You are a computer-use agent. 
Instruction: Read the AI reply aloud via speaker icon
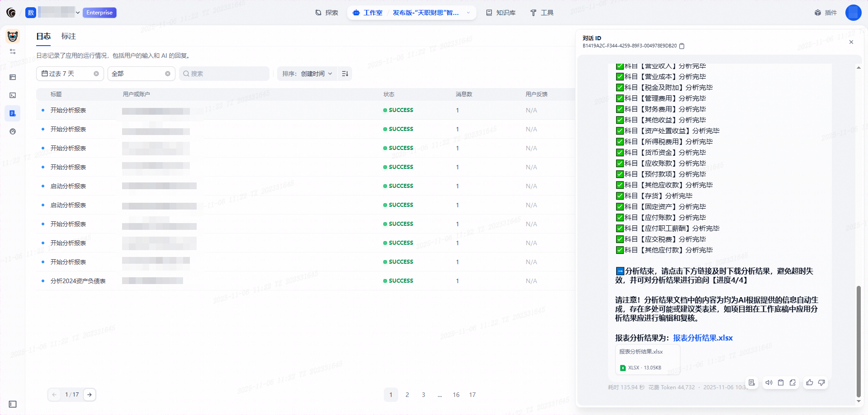click(x=769, y=382)
